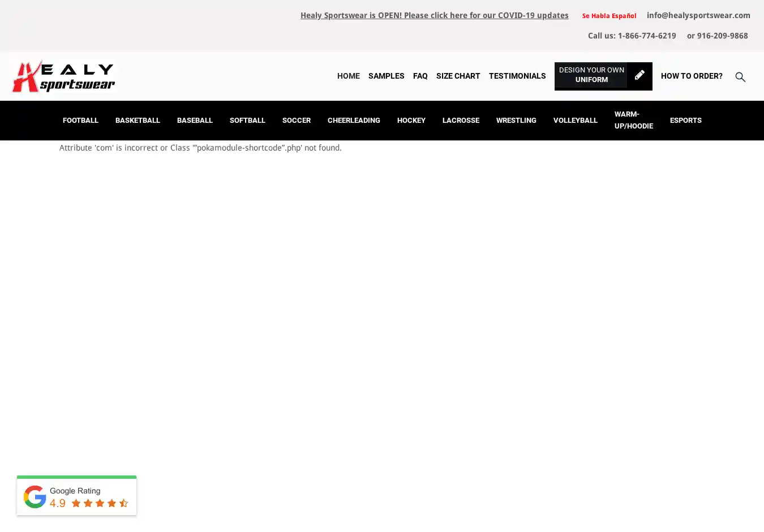
Task: Click the Se Habla Español text
Action: [609, 16]
